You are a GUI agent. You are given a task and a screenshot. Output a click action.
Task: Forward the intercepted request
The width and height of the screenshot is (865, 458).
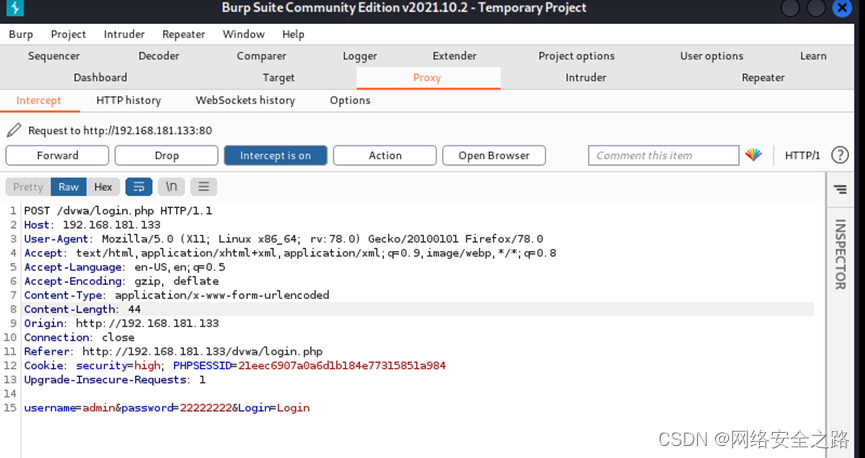pos(57,156)
